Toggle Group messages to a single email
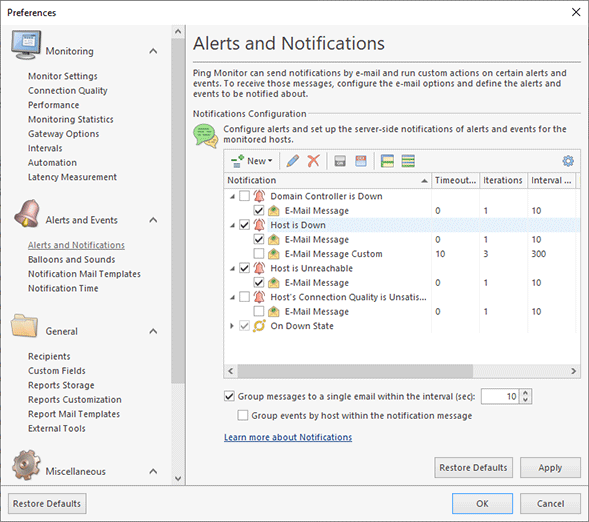Image resolution: width=589 pixels, height=522 pixels. point(229,396)
